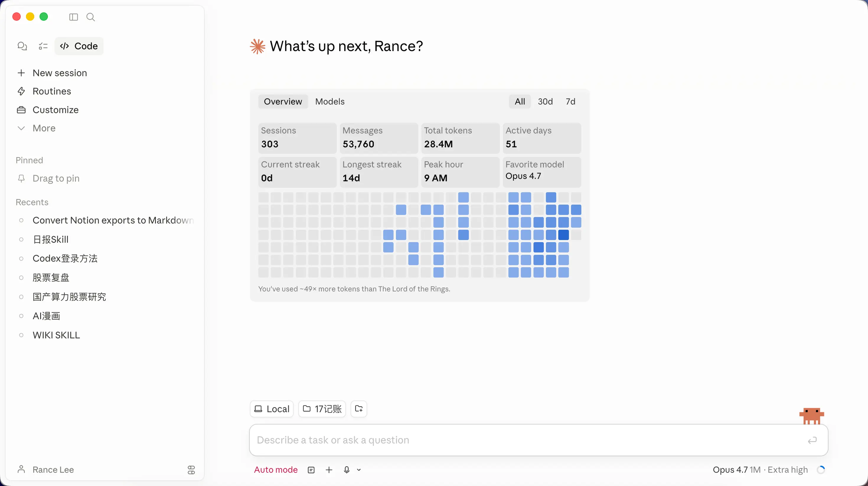Select the Code tab
The height and width of the screenshot is (486, 868).
click(x=79, y=46)
